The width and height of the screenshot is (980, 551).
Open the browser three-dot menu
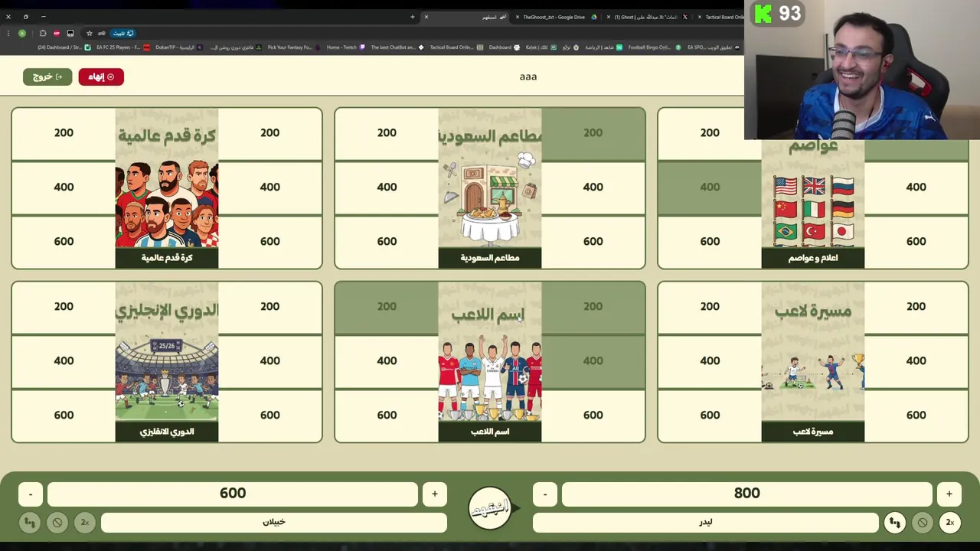(x=8, y=33)
